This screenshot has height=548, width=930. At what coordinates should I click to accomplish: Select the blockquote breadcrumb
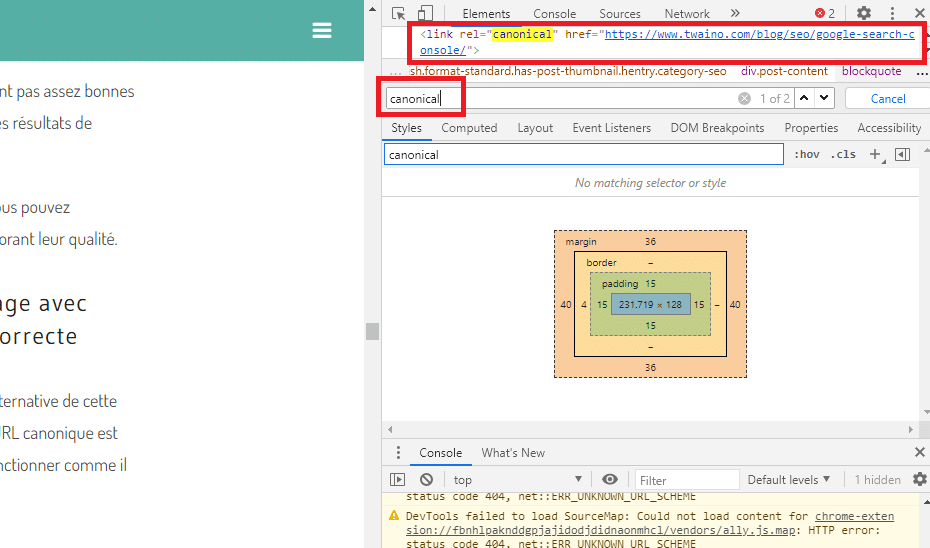tap(871, 71)
